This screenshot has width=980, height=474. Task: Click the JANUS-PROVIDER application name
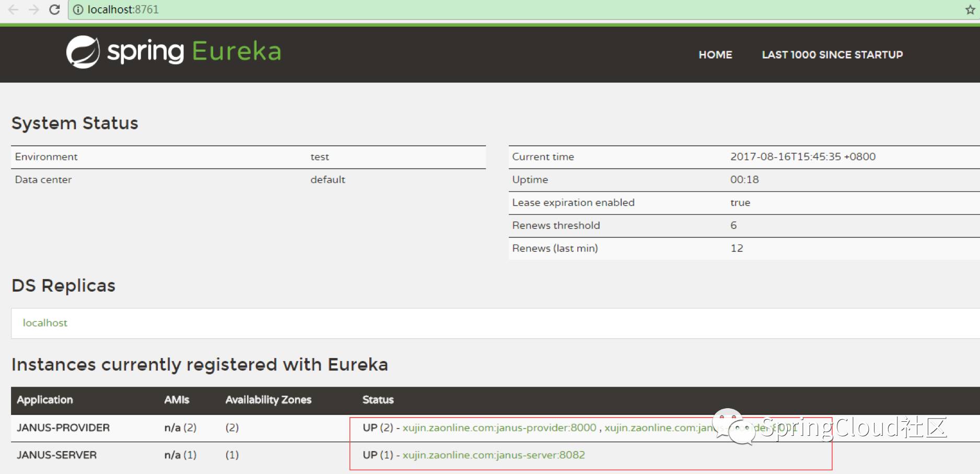(x=63, y=427)
